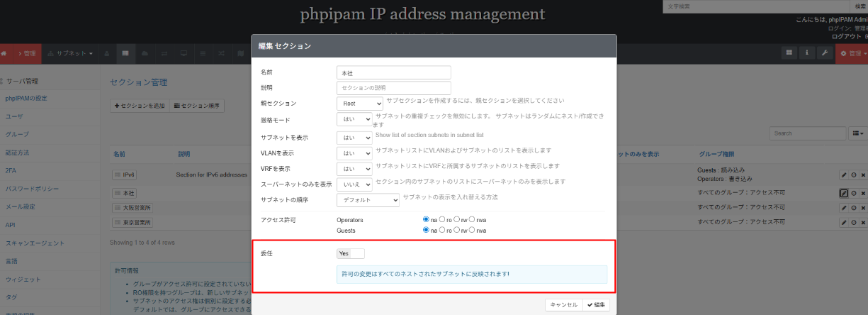
Task: Click the セクションを追加 button
Action: (x=140, y=106)
